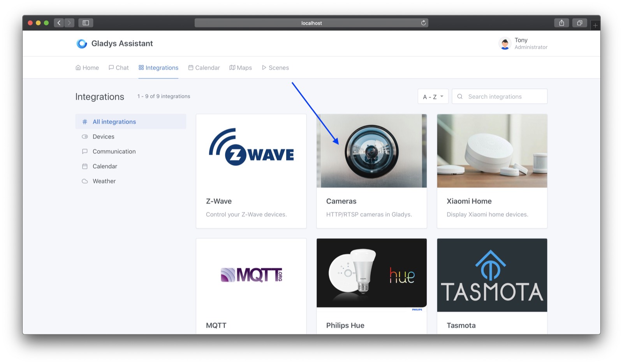This screenshot has width=623, height=364.
Task: Go to the Scenes tab
Action: tap(275, 68)
